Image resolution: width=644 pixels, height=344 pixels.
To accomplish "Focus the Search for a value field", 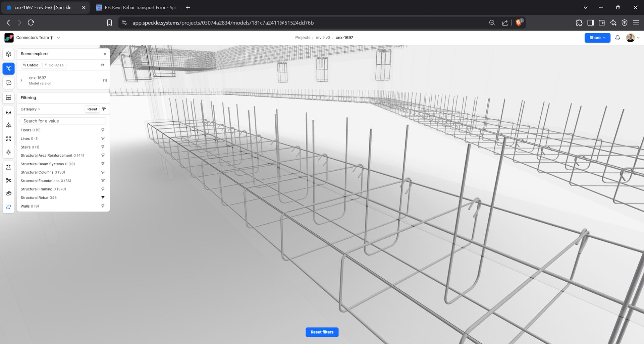I will point(63,121).
